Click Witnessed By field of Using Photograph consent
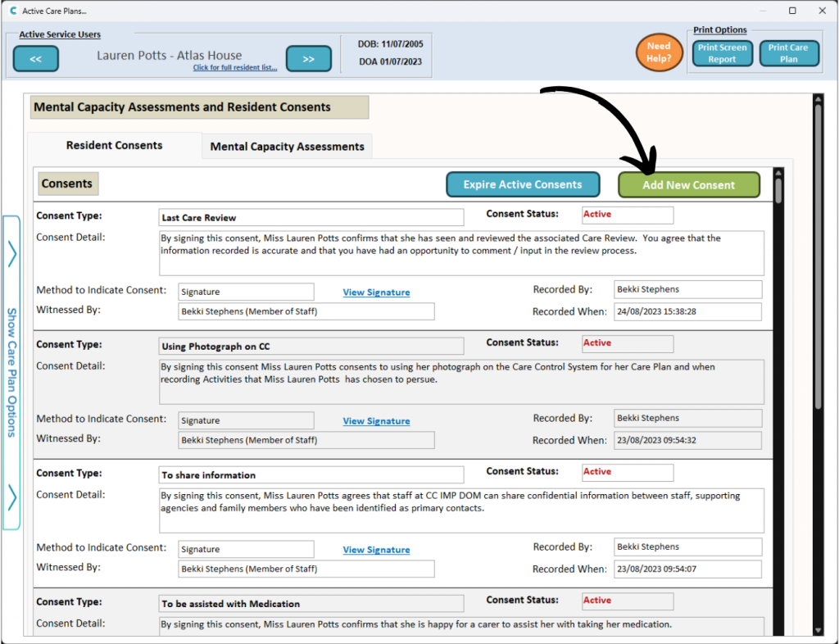 (x=306, y=440)
